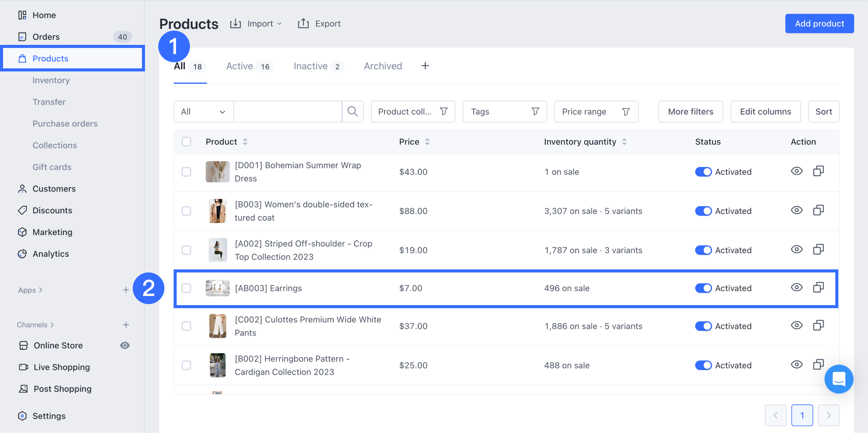Preview the Earrings product with eye icon
Screen dimensions: 868x433
point(796,288)
